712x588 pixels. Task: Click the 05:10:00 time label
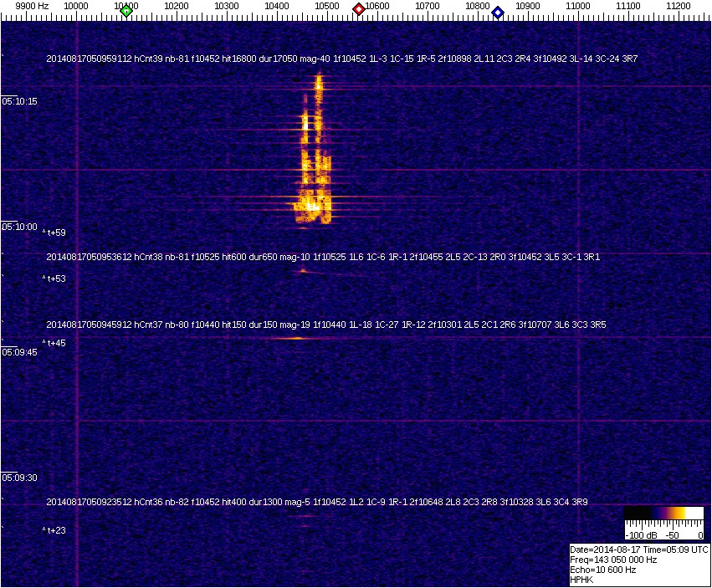pos(19,227)
